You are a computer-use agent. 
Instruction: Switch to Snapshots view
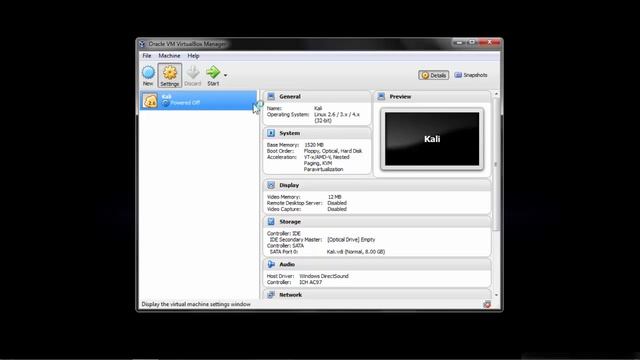[x=471, y=75]
